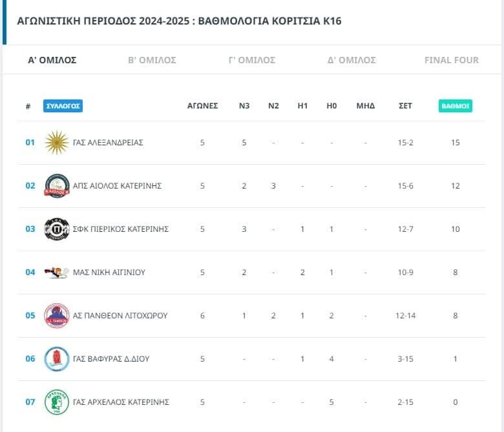Click the ΣΕΤ column header
Screen dimensions: 504x432
tap(405, 106)
